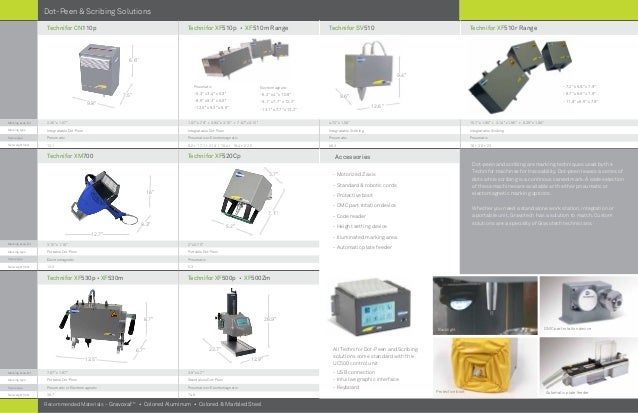Click the dot-peen and scribing intro paragraph

(548, 179)
